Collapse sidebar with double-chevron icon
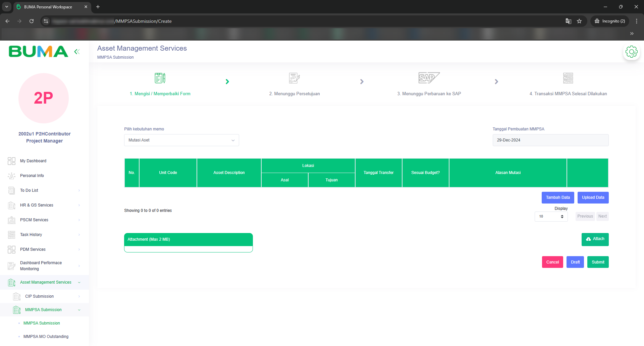 77,52
